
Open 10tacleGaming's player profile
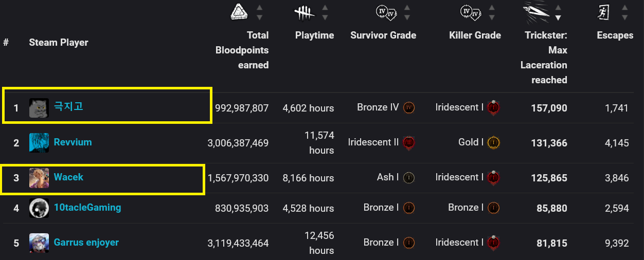coord(87,207)
